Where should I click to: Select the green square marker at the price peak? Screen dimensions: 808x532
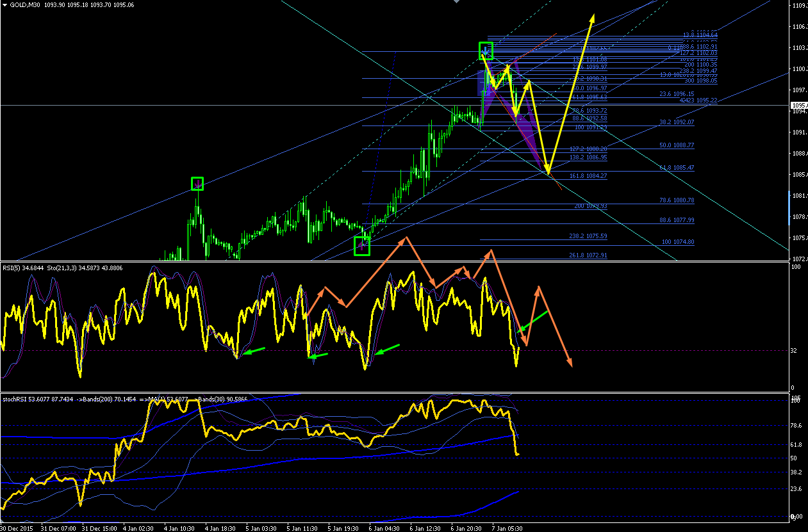point(486,50)
